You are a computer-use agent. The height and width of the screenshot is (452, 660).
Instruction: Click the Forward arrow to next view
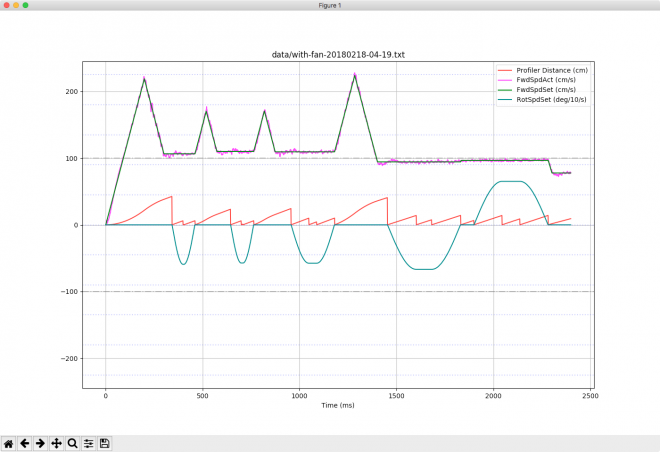40,442
